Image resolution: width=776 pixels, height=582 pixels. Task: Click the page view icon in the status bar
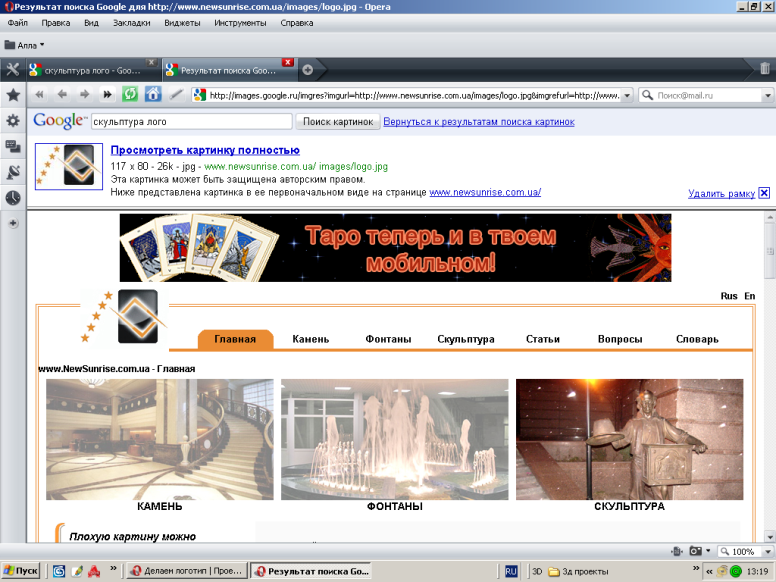pyautogui.click(x=677, y=551)
